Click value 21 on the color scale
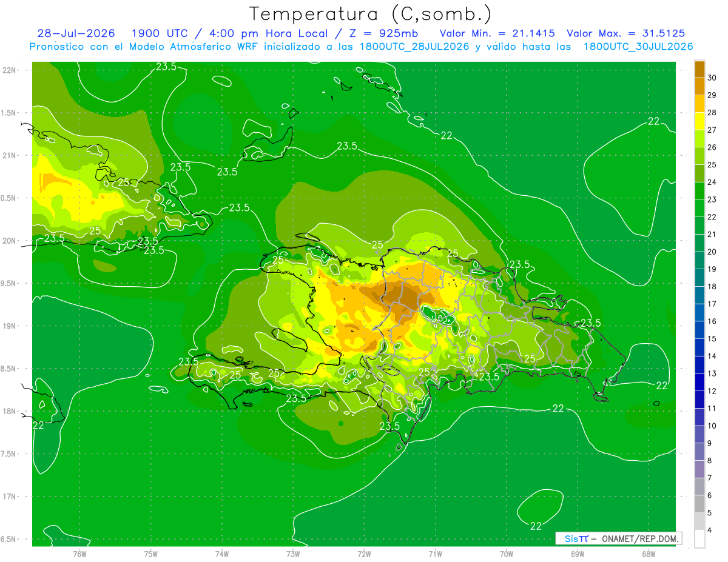The height and width of the screenshot is (562, 728). click(712, 234)
